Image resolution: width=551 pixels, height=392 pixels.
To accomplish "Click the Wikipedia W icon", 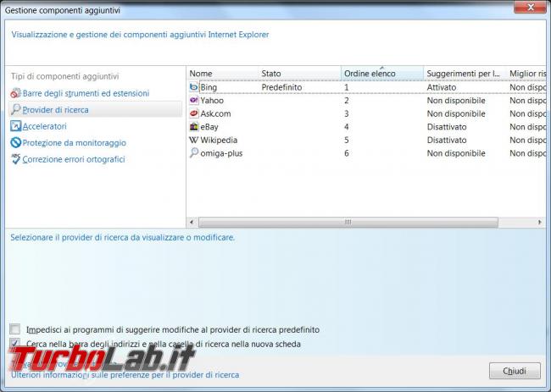I will pyautogui.click(x=193, y=140).
